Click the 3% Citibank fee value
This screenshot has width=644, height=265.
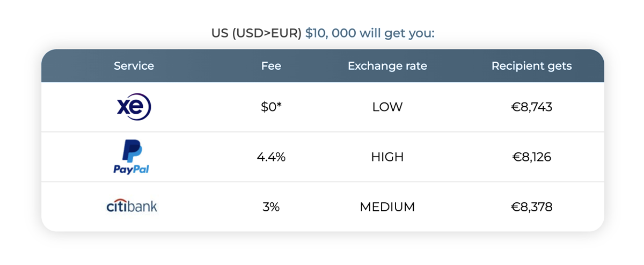pyautogui.click(x=271, y=207)
